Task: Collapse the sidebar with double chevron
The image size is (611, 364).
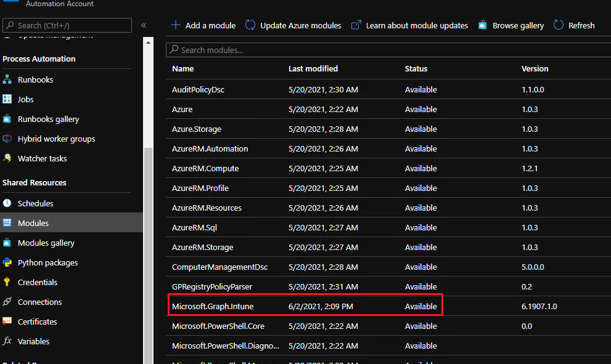Action: coord(144,25)
